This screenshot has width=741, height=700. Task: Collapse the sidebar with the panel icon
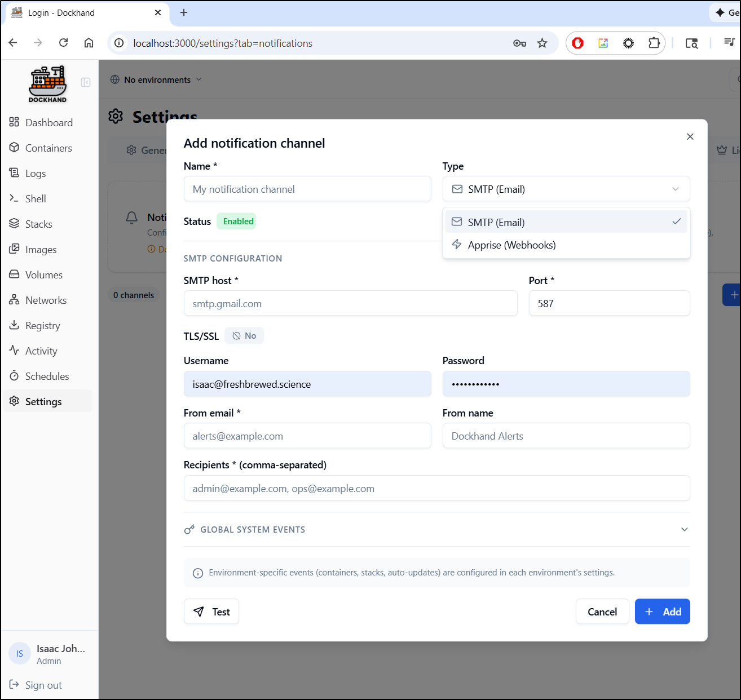(86, 82)
